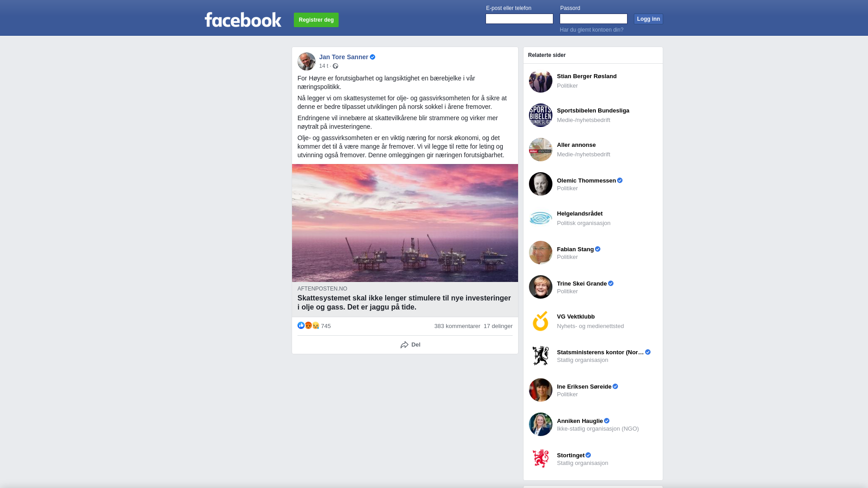Click the angry reaction icon
Viewport: 868px width, 488px height.
pyautogui.click(x=308, y=325)
